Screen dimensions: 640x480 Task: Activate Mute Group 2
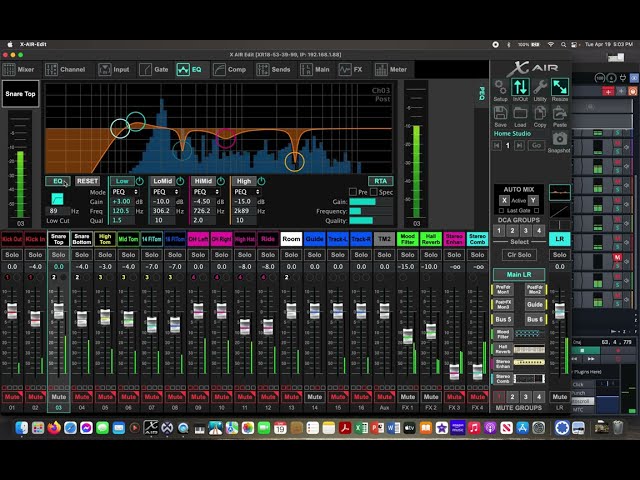[512, 397]
